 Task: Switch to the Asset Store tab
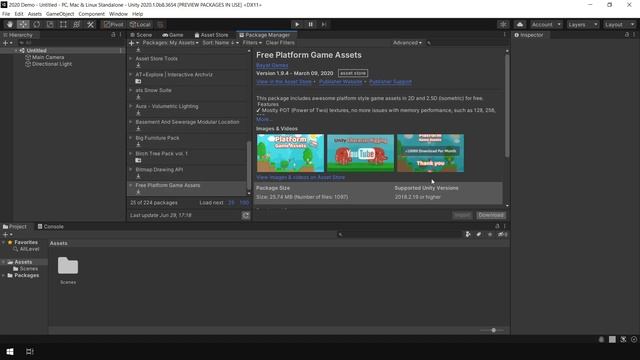click(x=211, y=35)
